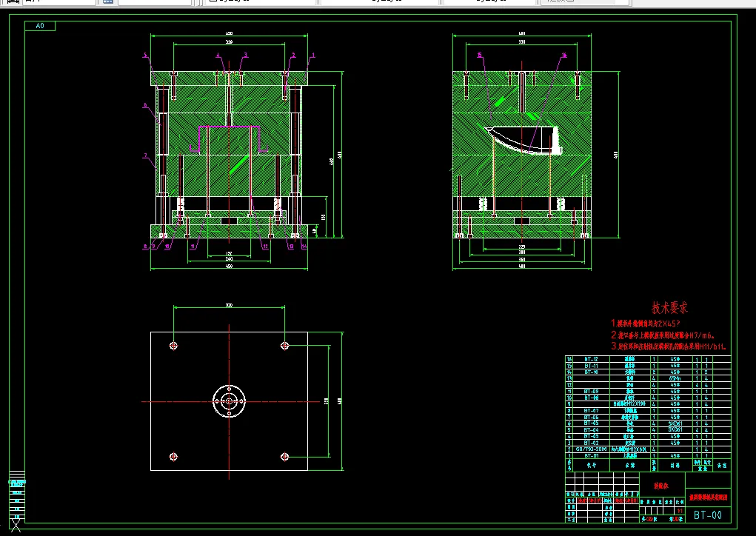756x536 pixels.
Task: Select the 240 dimension under front view
Action: pos(229,259)
